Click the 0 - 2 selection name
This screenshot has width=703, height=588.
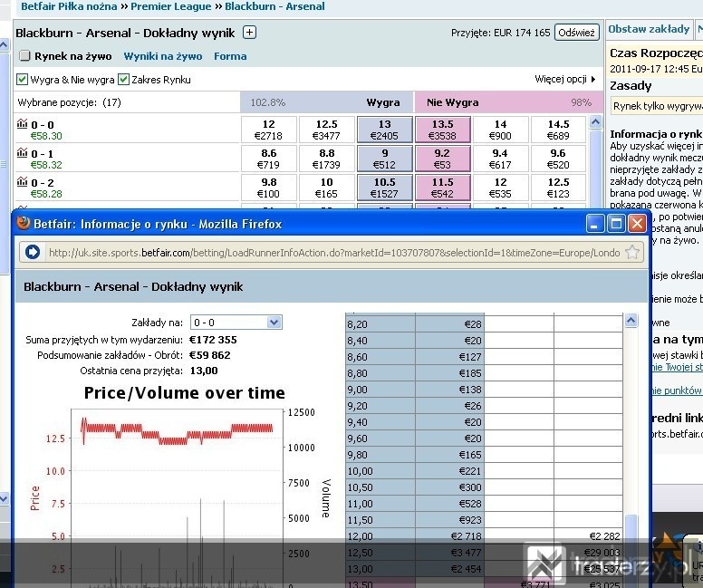point(43,183)
